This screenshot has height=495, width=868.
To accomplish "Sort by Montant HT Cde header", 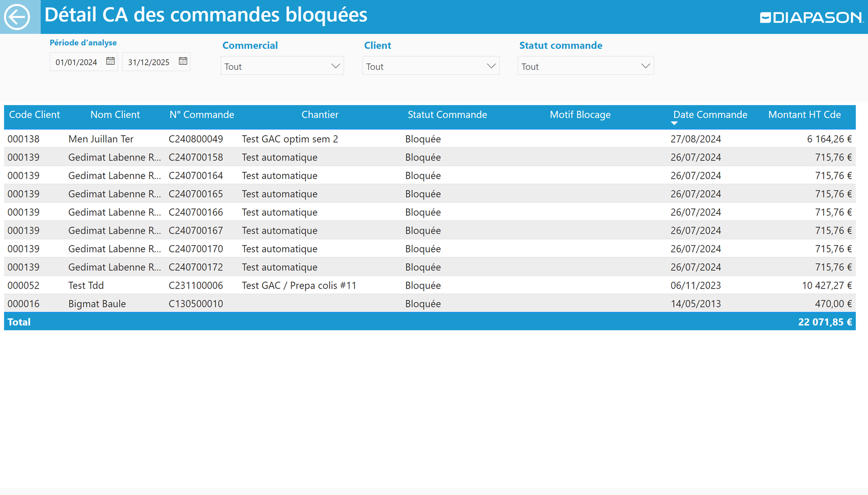I will [x=804, y=115].
